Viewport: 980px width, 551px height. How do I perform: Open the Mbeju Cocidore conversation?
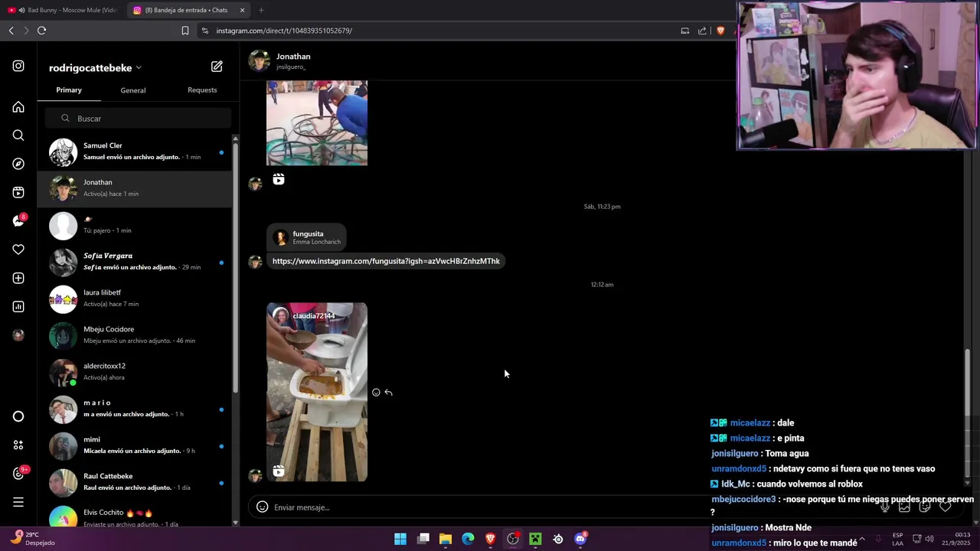(x=136, y=335)
